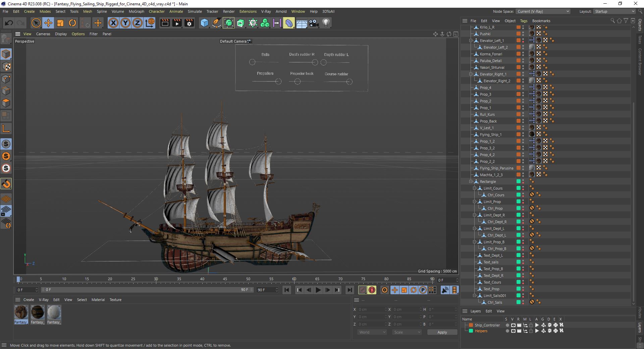Open Bookmarks in Object Manager

(x=541, y=21)
